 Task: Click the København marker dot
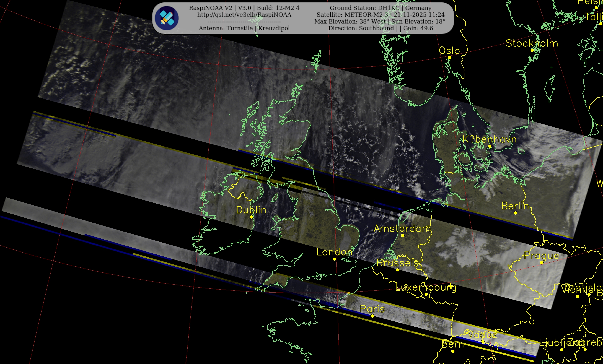pos(490,146)
